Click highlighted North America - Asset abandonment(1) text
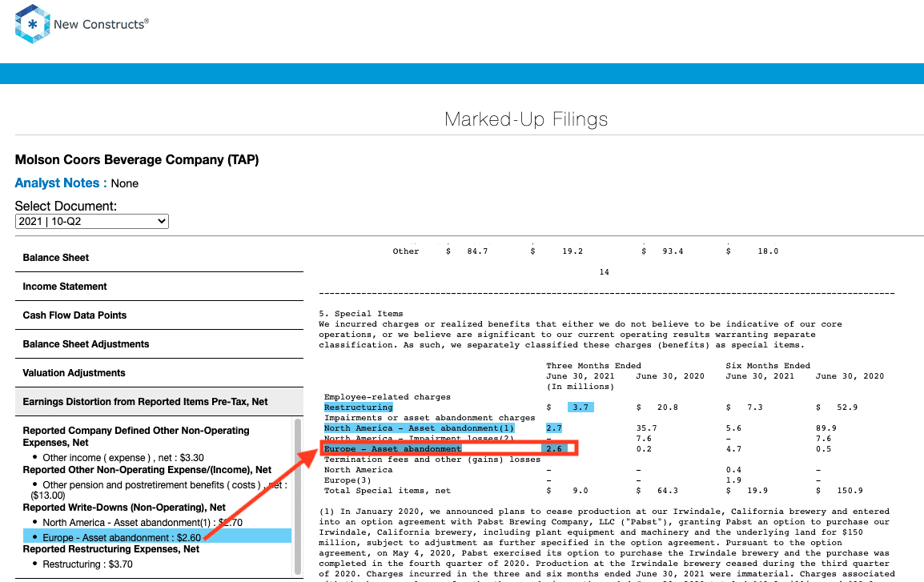924x582 pixels. (x=419, y=428)
